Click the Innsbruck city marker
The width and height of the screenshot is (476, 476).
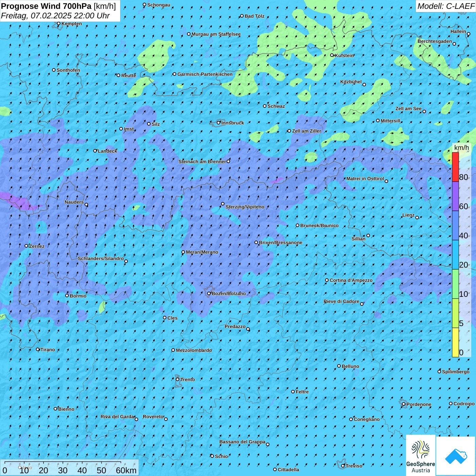(x=219, y=123)
